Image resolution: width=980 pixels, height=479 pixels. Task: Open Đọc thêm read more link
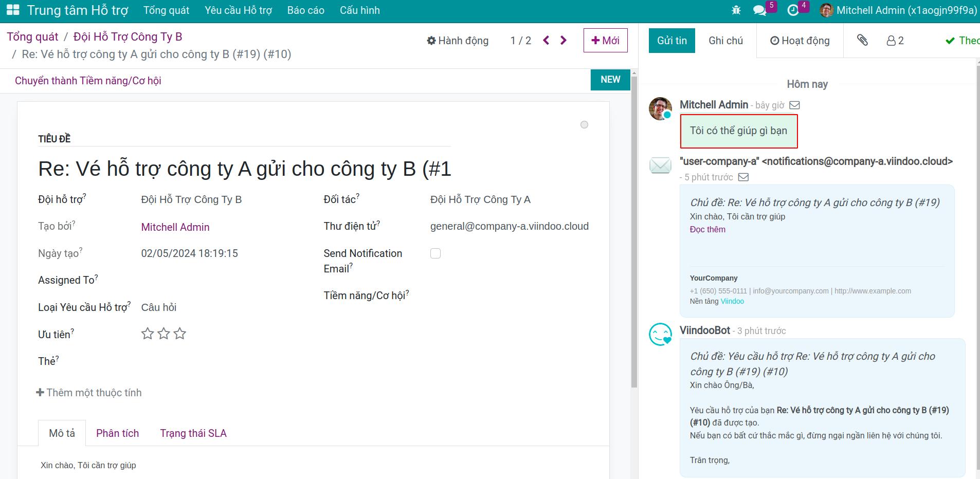[x=707, y=229]
